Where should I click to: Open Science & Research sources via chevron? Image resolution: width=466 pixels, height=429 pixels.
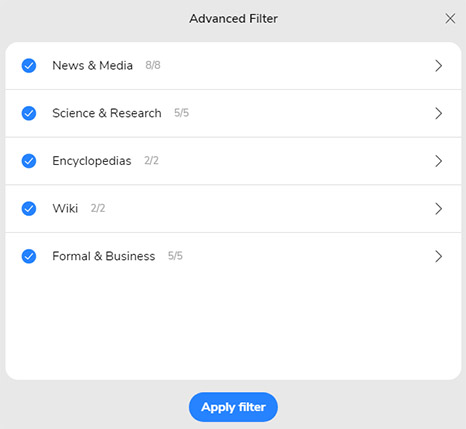[439, 113]
